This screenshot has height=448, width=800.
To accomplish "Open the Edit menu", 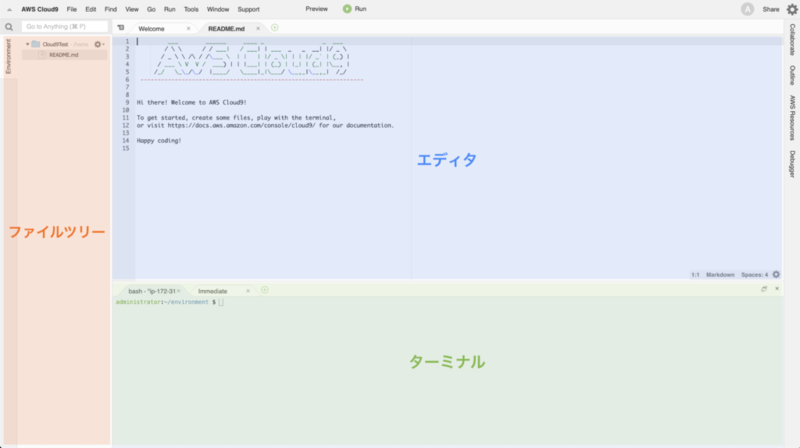I will [90, 9].
